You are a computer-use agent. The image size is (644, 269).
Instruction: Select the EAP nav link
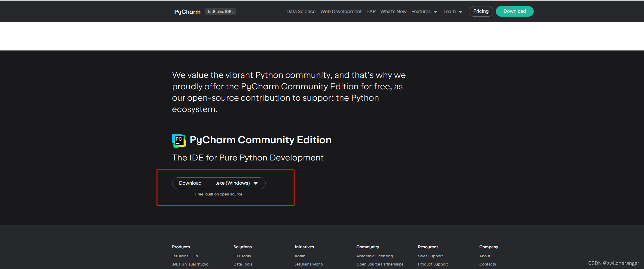(371, 11)
